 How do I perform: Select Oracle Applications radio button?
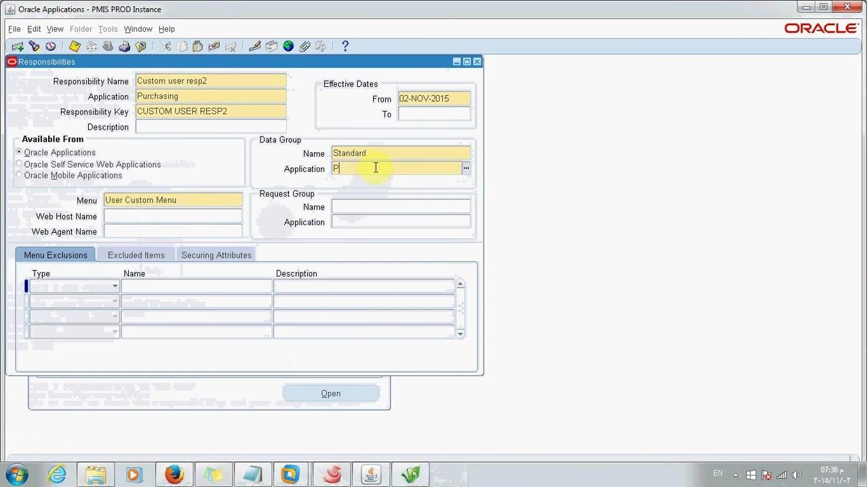click(x=19, y=152)
